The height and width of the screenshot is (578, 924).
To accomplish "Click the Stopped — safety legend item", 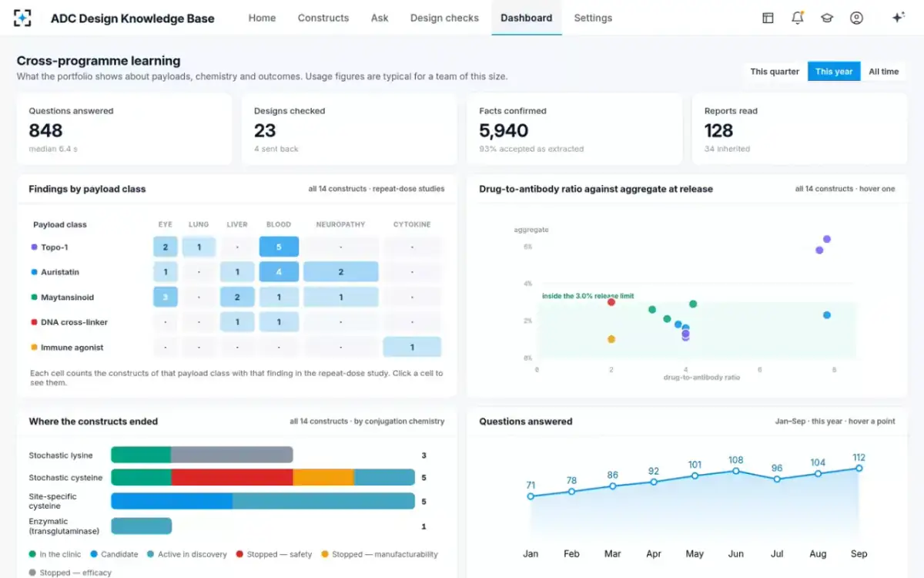I will pos(273,554).
